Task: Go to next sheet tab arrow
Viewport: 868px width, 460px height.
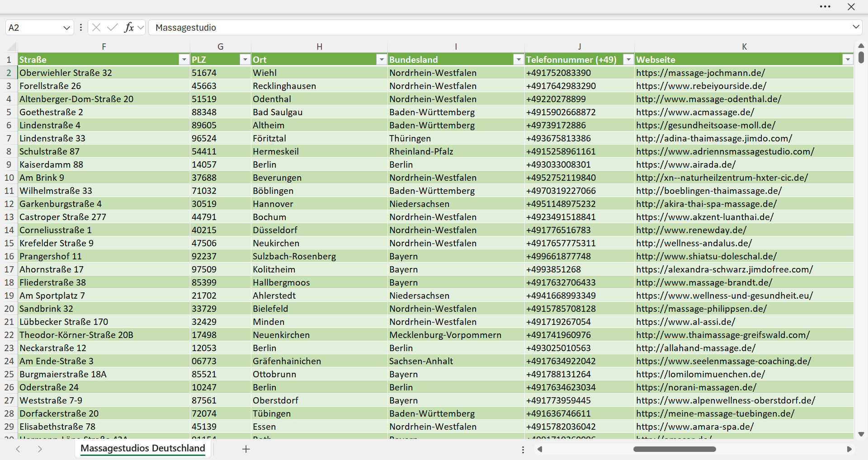Action: 40,449
